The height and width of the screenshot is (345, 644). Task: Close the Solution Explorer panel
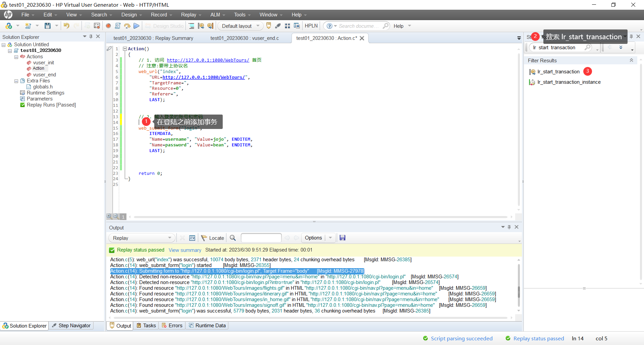click(98, 37)
